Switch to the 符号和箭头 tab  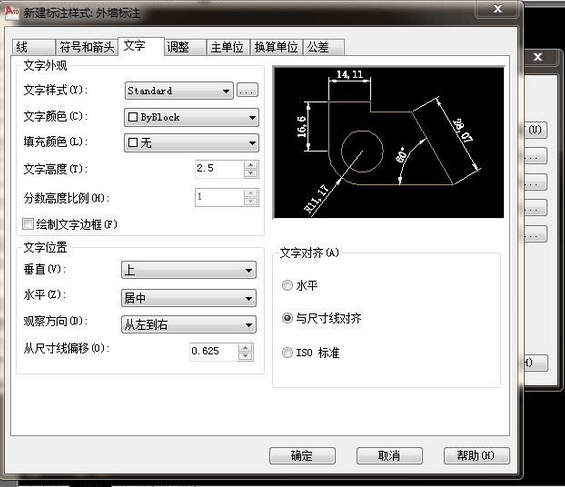(x=87, y=47)
